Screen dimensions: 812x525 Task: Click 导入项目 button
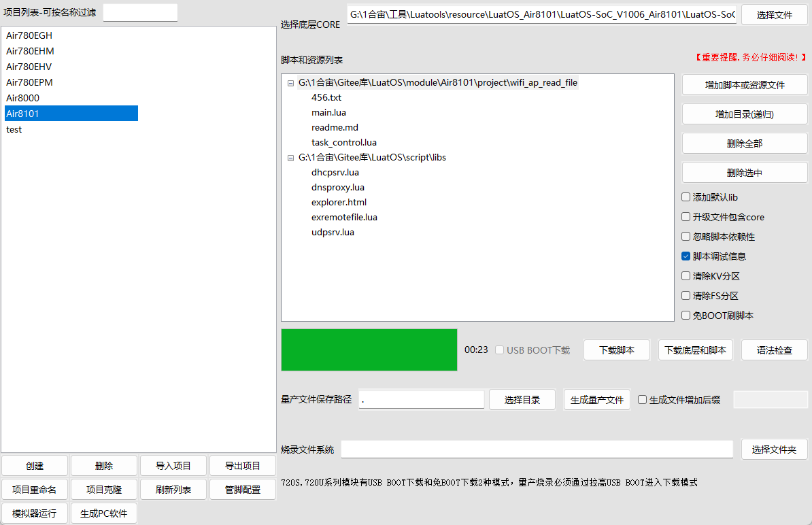pos(173,466)
